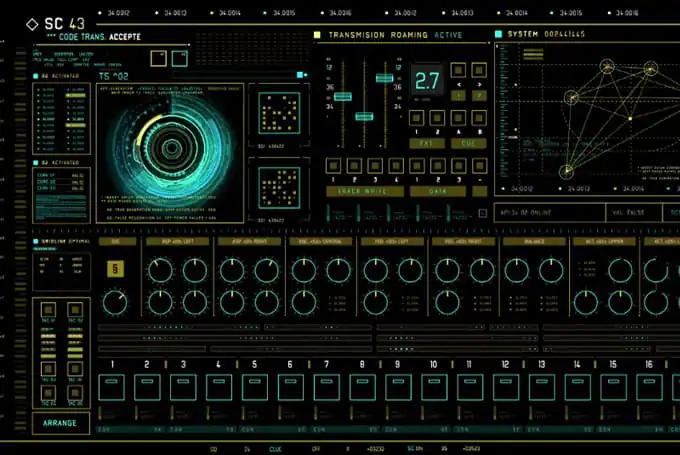Click the TRACK WRITE button
Image resolution: width=680 pixels, height=455 pixels.
pyautogui.click(x=365, y=191)
